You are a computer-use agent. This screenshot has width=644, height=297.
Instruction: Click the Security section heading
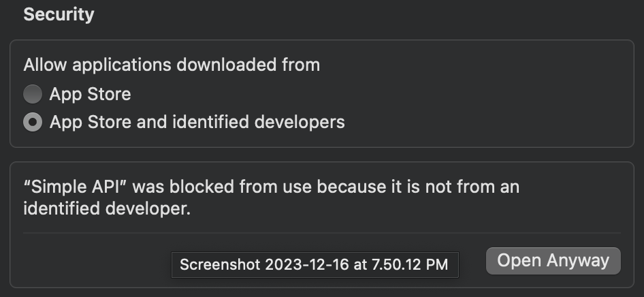coord(59,14)
